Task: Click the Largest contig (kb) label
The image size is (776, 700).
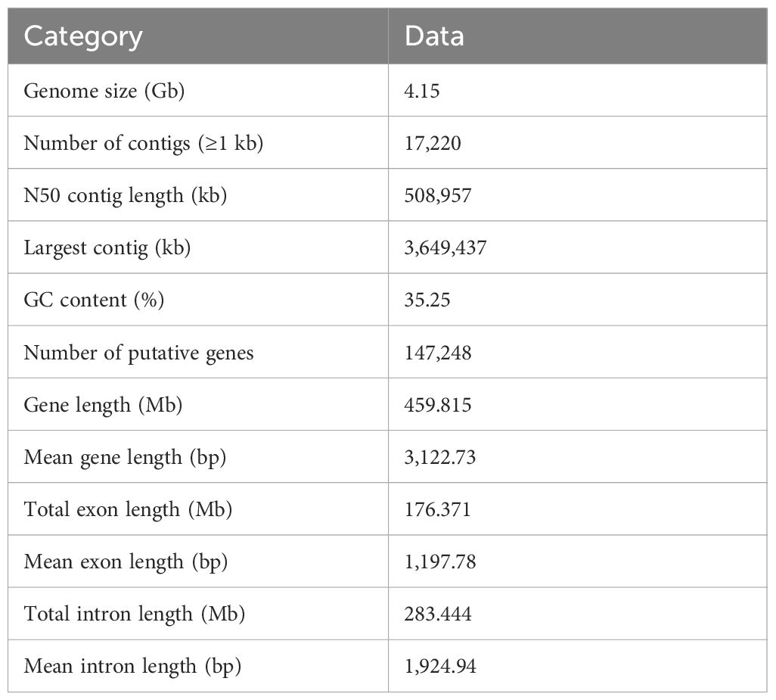Action: (x=107, y=248)
